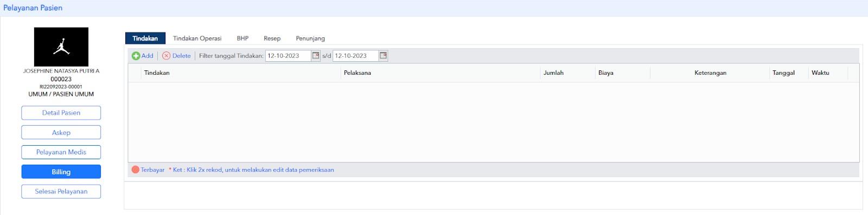Click the red Delete icon

(166, 56)
